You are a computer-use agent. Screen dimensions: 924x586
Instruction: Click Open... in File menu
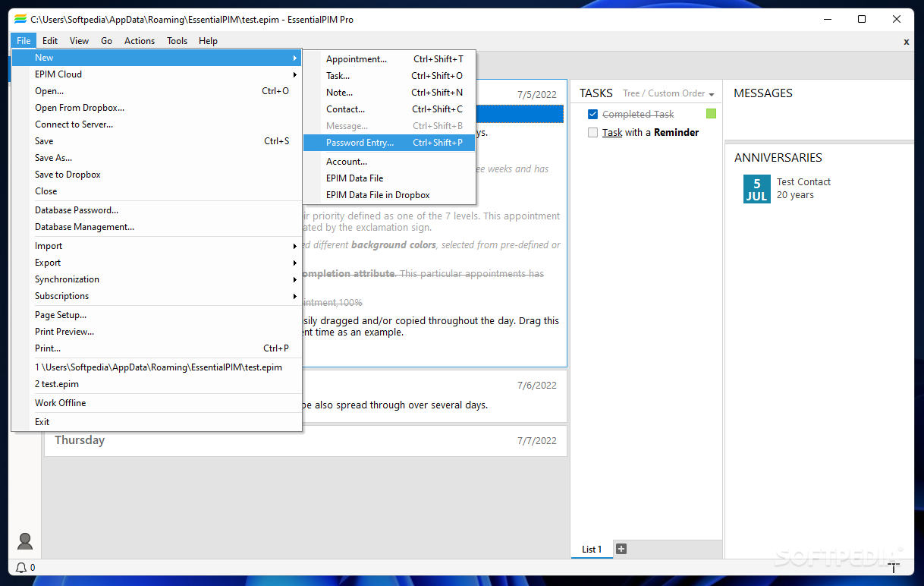157,91
